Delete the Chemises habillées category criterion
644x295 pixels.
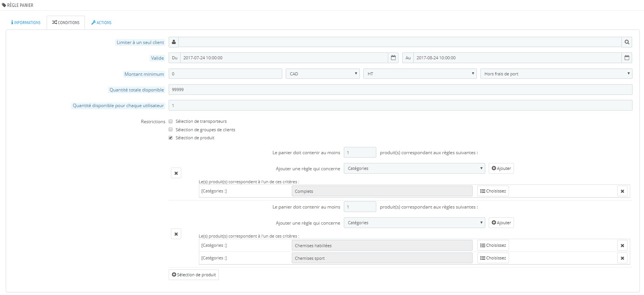click(x=622, y=246)
